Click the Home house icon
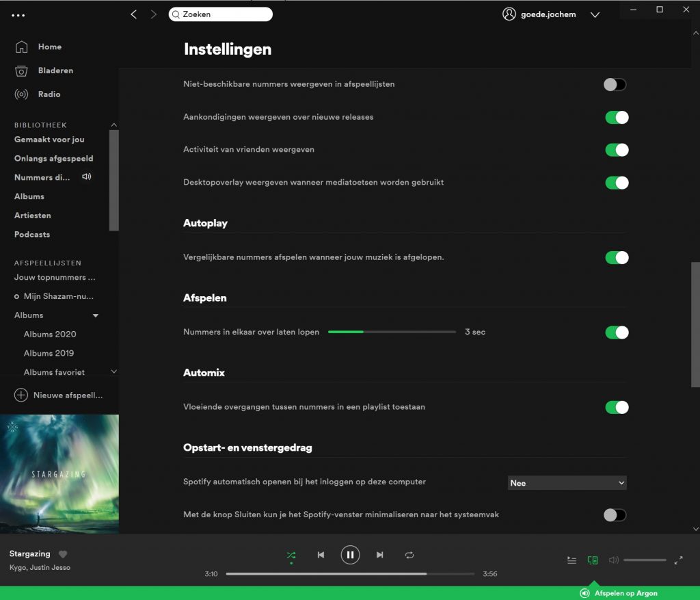700x600 pixels. coord(21,47)
